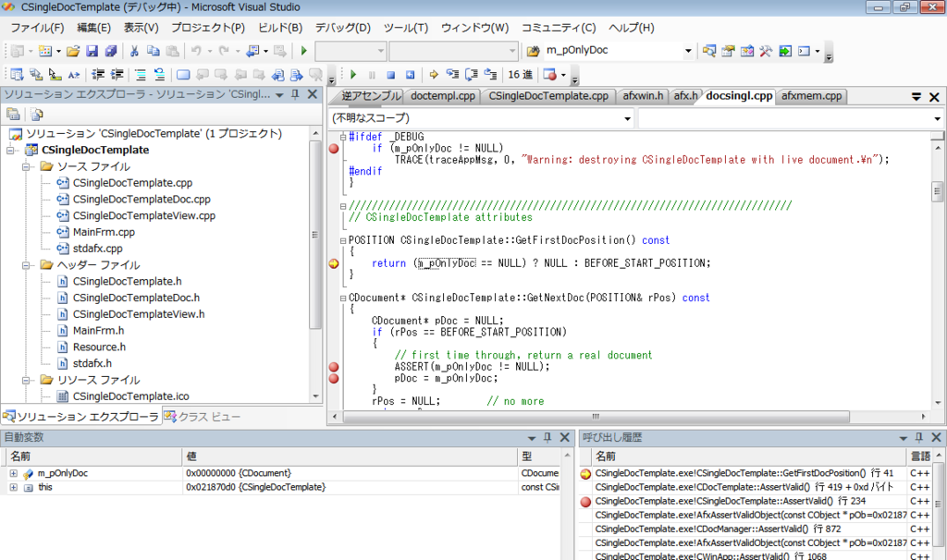The height and width of the screenshot is (560, 947).
Task: Expand the 'this' variable in Autos
Action: [13, 488]
